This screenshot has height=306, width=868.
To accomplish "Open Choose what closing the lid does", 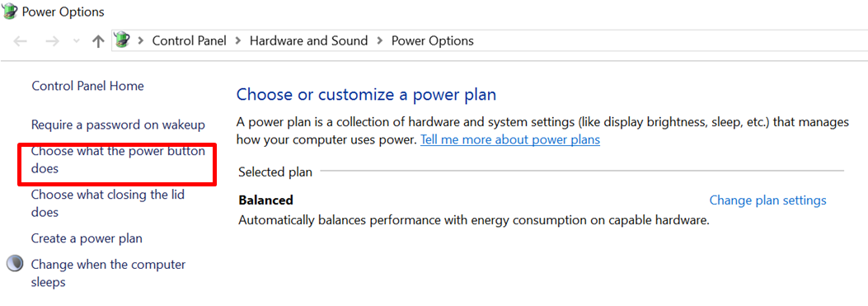I will 108,204.
